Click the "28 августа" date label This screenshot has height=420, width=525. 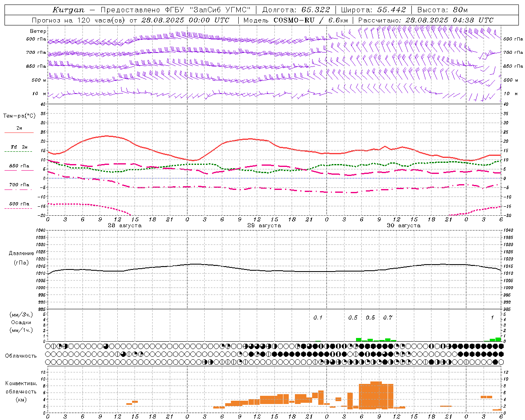click(x=125, y=226)
